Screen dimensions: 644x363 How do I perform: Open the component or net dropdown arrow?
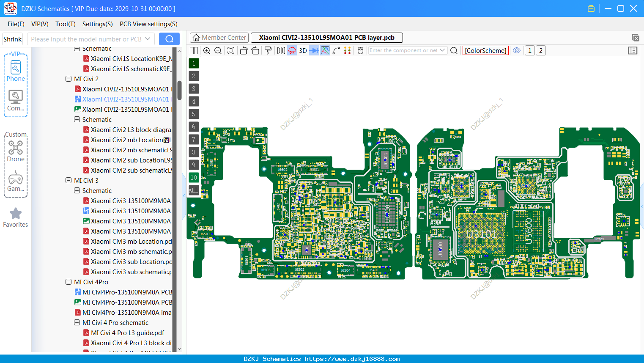442,50
